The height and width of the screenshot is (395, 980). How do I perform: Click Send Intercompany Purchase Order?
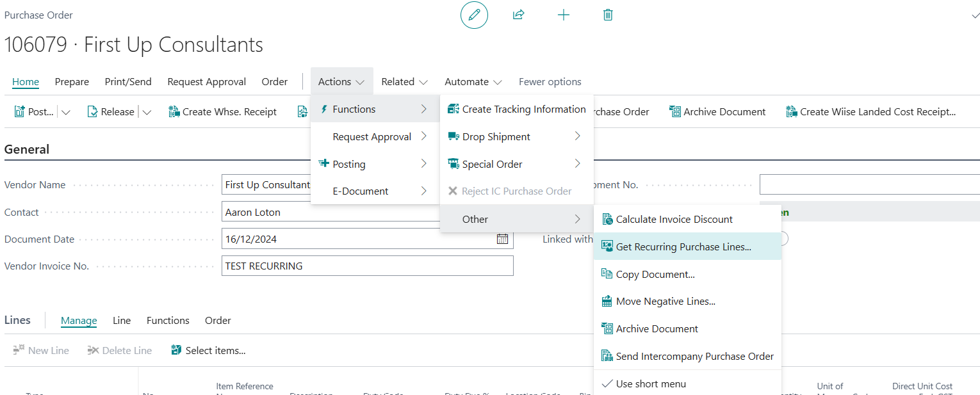tap(687, 356)
